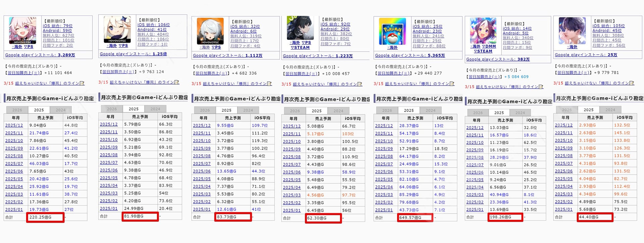Switch to 2026 tab above the 9.04億G table

pyautogui.click(x=17, y=110)
